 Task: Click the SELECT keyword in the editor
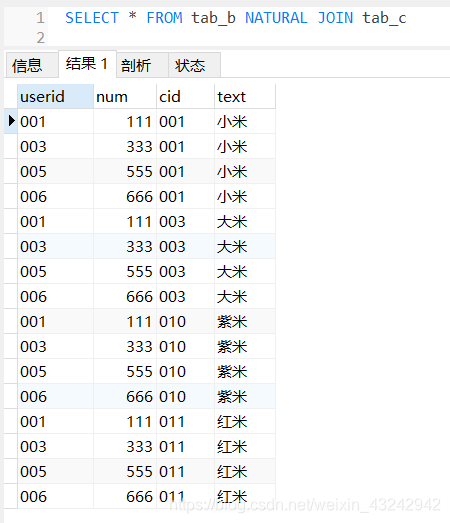pyautogui.click(x=92, y=18)
